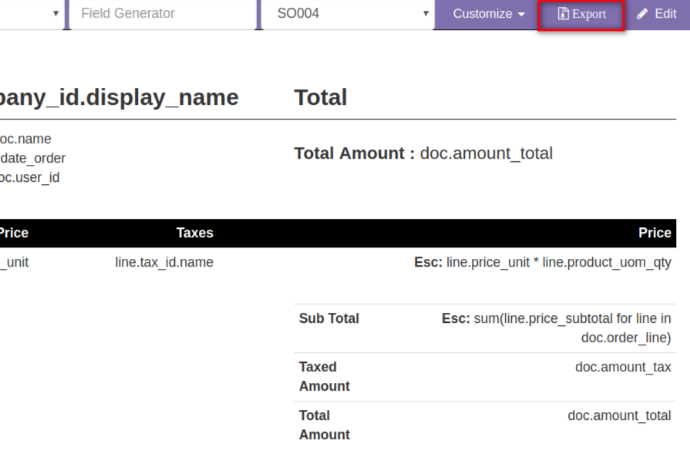Click doc.amount_total in the summary table

click(x=619, y=416)
